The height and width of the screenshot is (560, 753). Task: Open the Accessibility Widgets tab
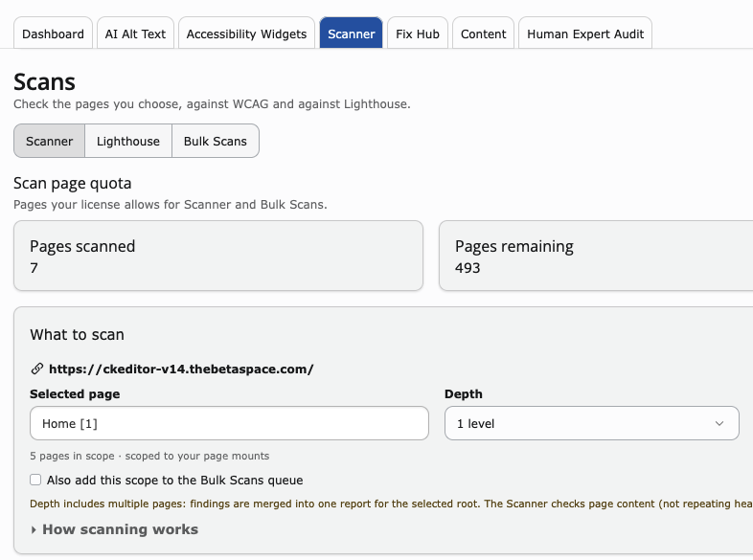click(x=246, y=34)
